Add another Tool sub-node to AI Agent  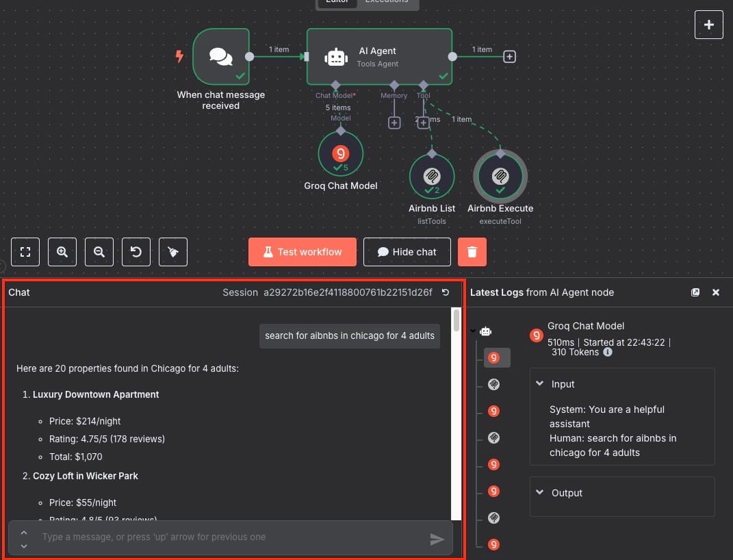coord(423,123)
